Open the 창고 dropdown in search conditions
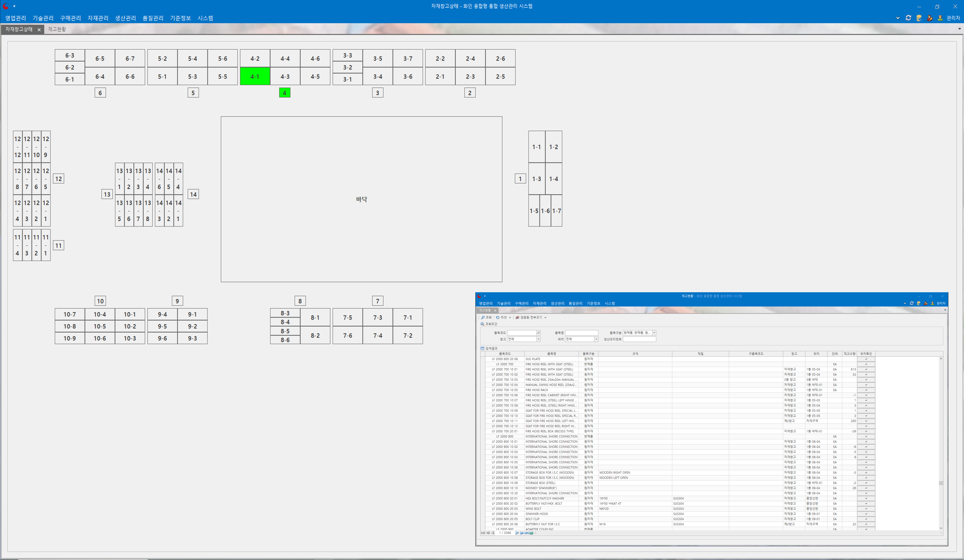This screenshot has width=964, height=560. pos(538,339)
